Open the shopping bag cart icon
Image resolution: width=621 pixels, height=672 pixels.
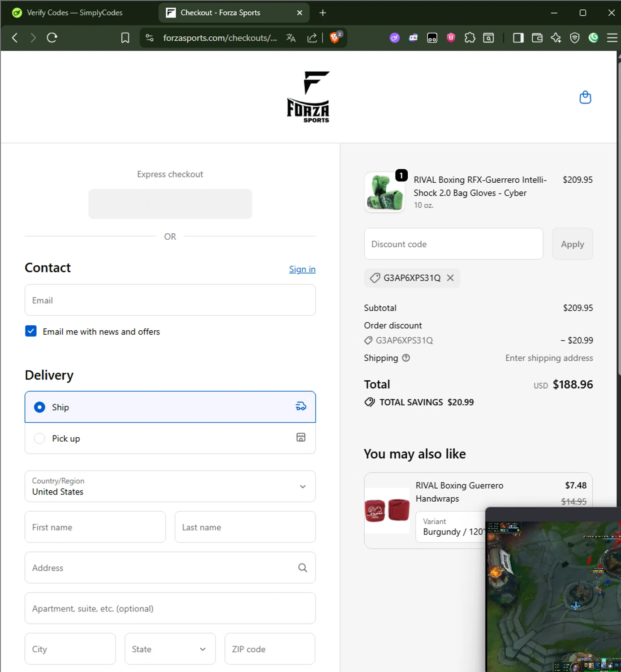585,97
